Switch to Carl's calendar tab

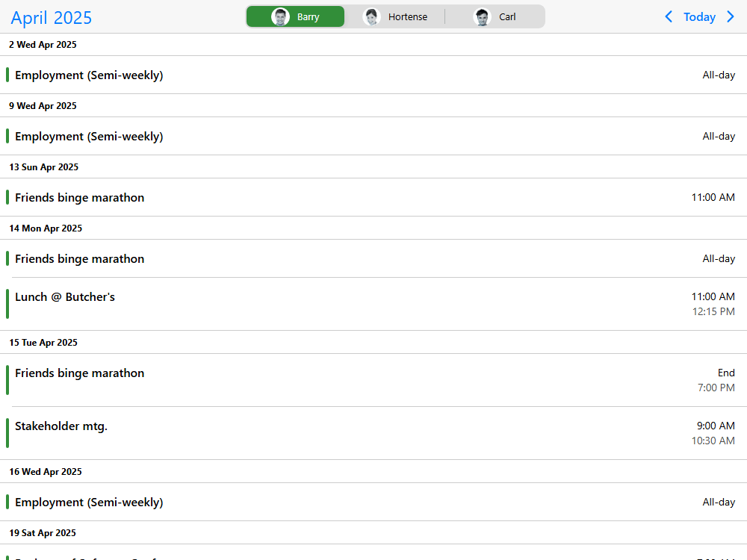tap(495, 16)
